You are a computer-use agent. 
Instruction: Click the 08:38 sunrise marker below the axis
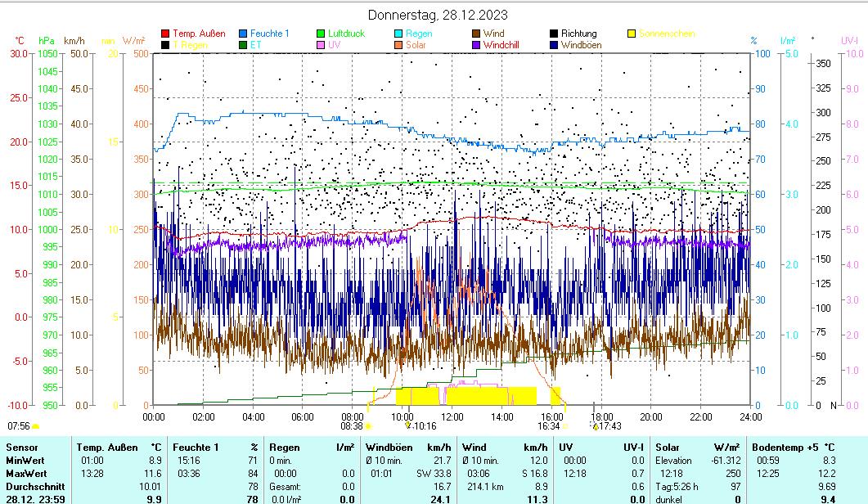352,425
